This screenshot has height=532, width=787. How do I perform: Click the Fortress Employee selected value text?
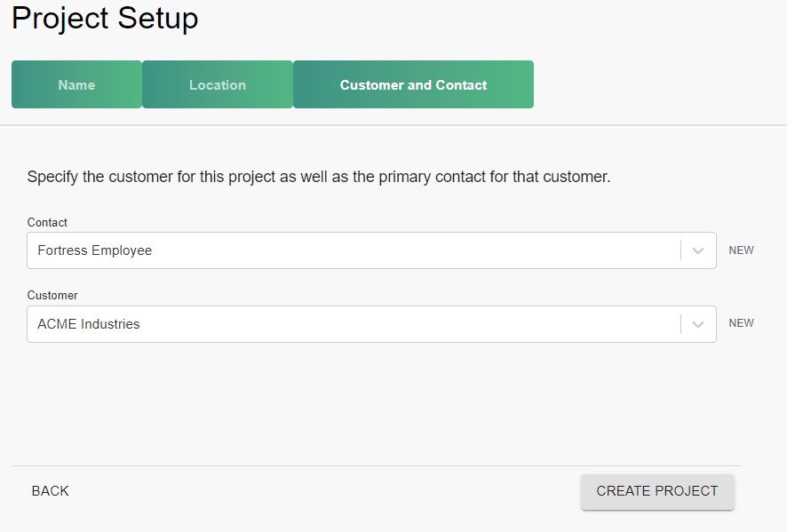point(95,251)
